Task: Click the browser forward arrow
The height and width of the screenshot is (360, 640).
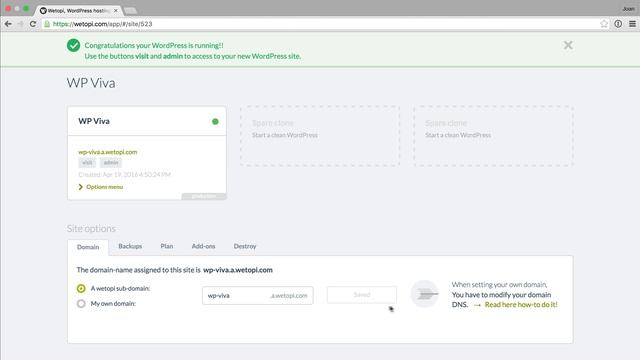Action: 20,24
